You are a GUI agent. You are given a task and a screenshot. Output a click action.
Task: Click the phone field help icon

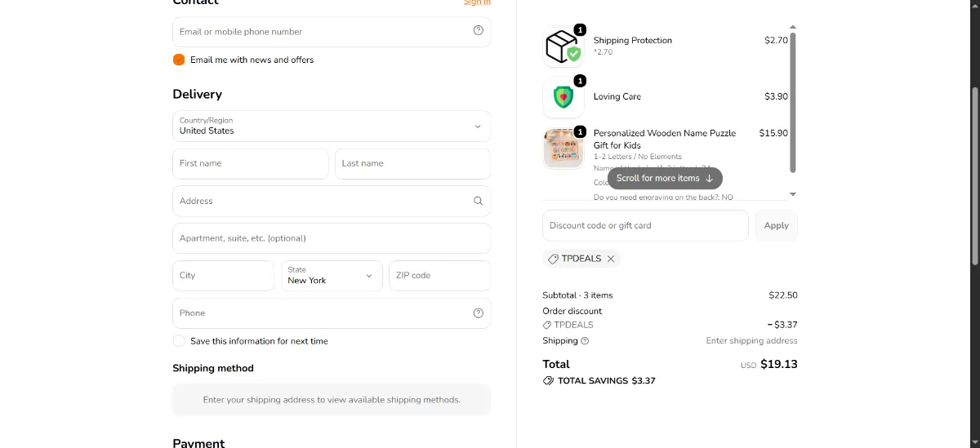[x=479, y=313]
